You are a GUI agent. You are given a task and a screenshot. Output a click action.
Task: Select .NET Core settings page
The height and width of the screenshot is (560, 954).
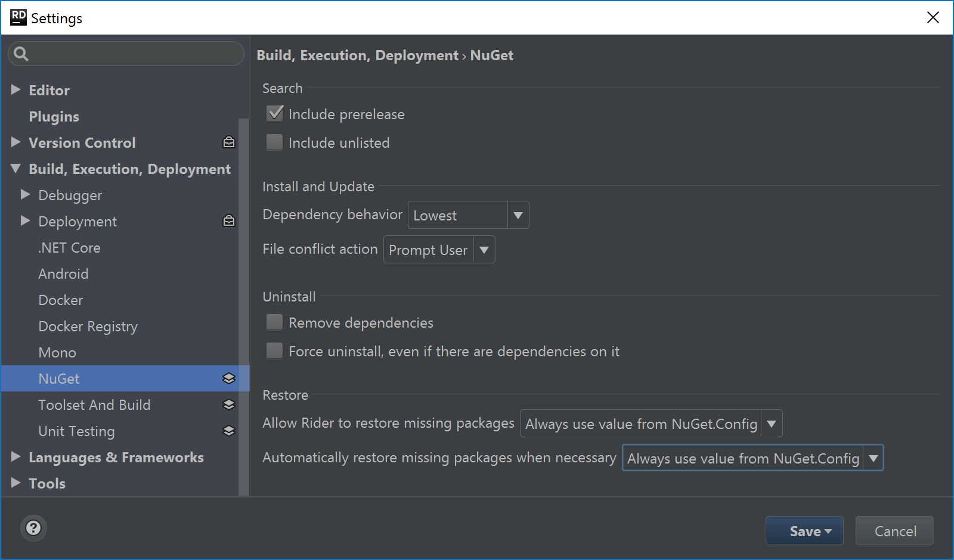[x=70, y=247]
